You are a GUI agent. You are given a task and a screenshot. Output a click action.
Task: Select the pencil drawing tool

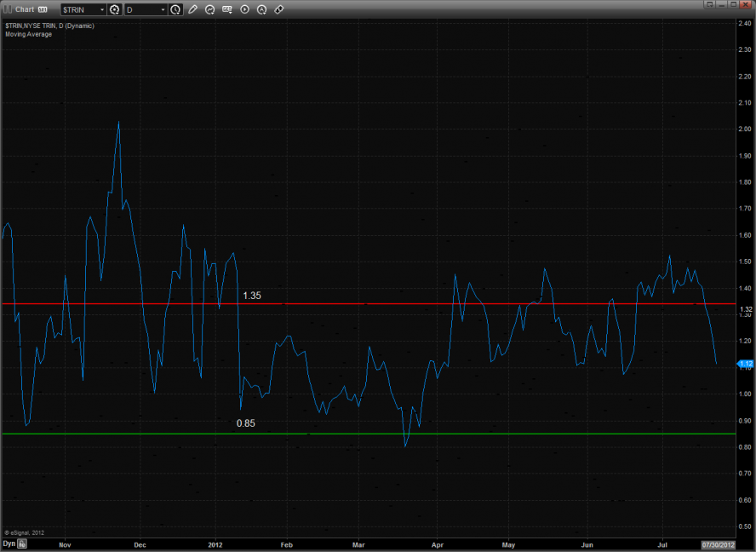(x=192, y=9)
